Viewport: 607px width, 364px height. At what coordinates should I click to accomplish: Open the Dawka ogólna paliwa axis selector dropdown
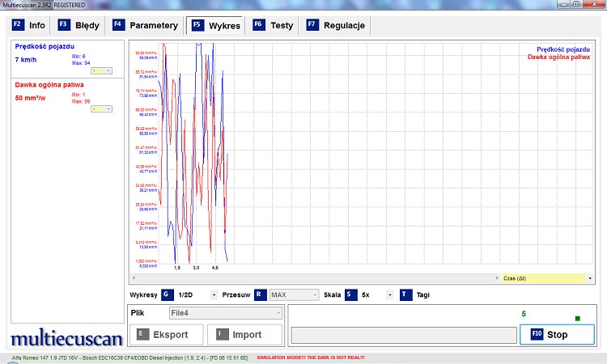coord(108,109)
